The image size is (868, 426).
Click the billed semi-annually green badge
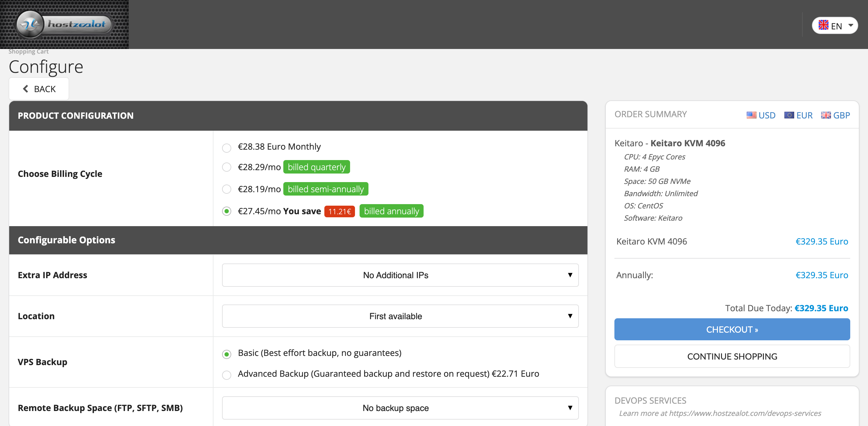coord(326,189)
